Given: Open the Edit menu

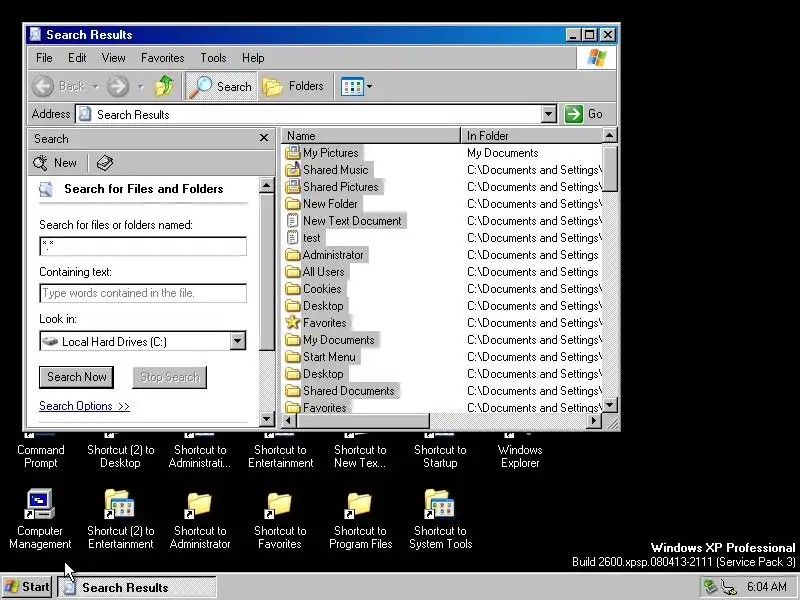Looking at the screenshot, I should click(x=77, y=58).
